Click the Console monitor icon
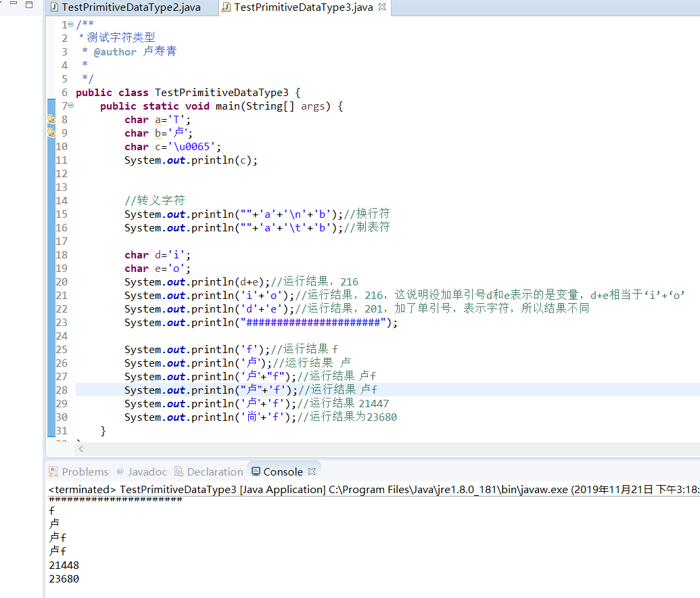 click(x=256, y=471)
